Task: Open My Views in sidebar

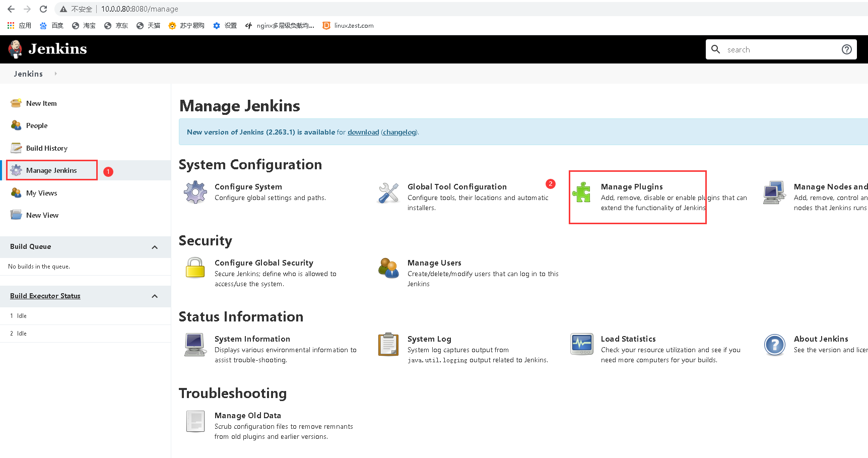Action: click(42, 193)
